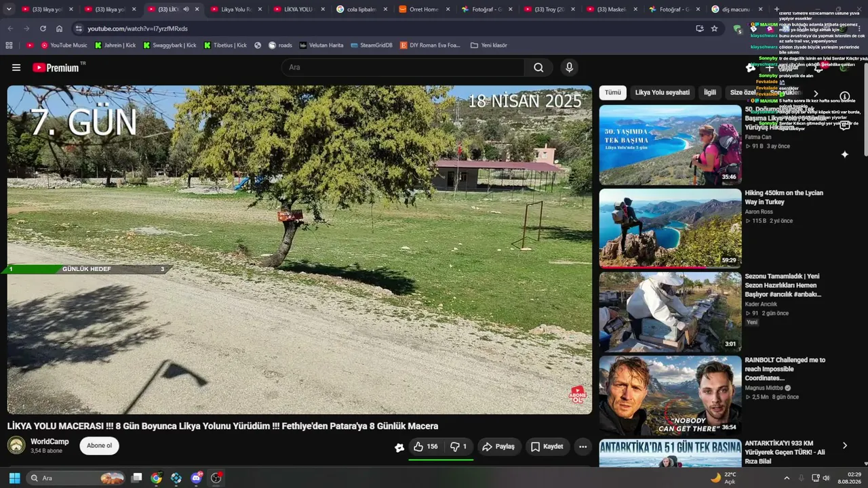Go back to the previous page

click(10, 28)
